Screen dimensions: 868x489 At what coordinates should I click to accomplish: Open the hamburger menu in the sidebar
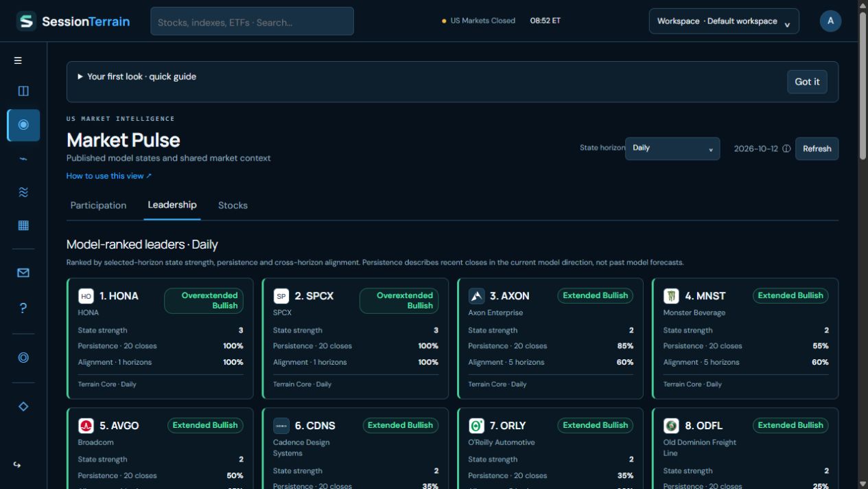[x=18, y=60]
